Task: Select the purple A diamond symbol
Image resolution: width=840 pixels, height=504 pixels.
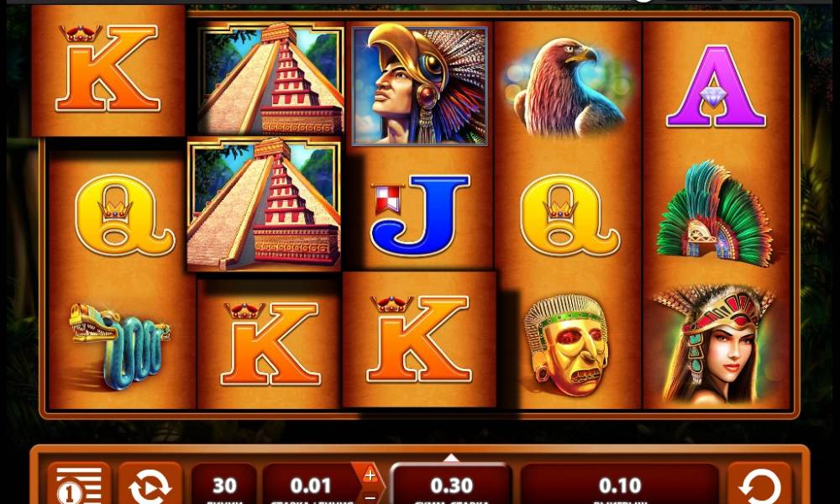Action: 716,87
